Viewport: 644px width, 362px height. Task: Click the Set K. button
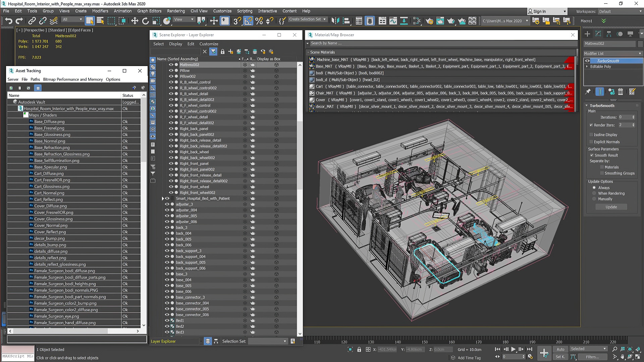560,357
